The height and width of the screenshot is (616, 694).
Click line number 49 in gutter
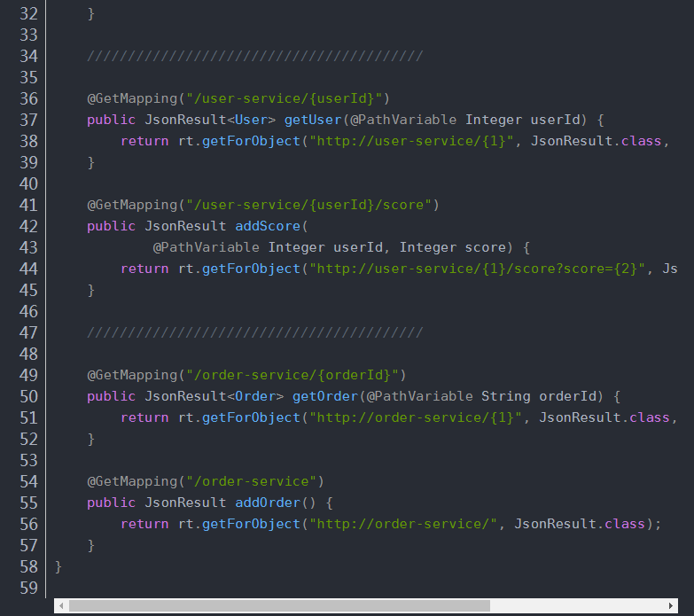coord(28,375)
